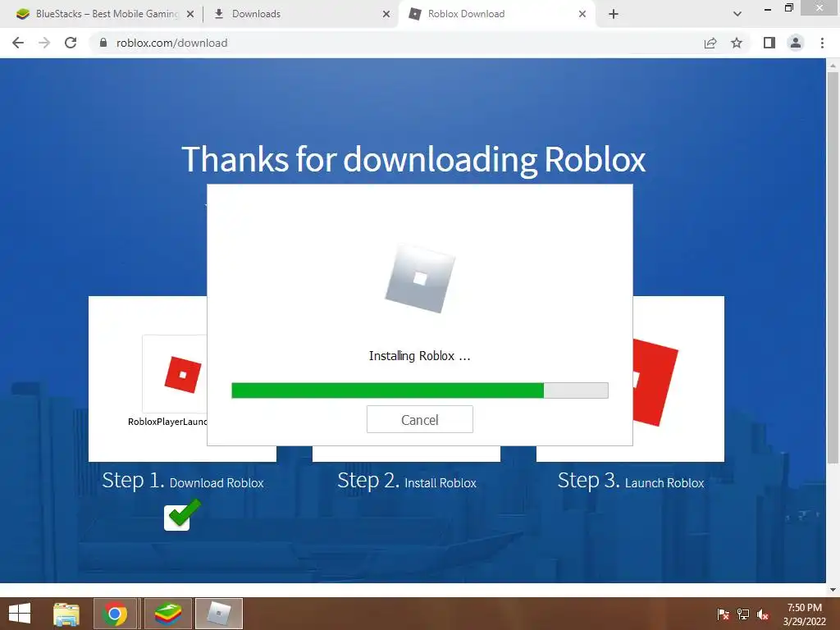Click the Step 3 Launch Roblox label

(x=631, y=481)
